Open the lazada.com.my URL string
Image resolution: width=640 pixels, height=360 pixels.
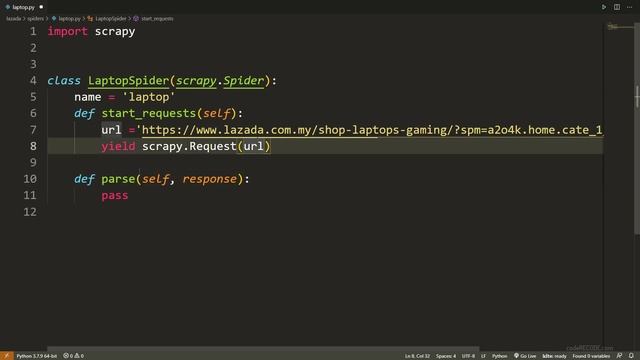pos(371,130)
